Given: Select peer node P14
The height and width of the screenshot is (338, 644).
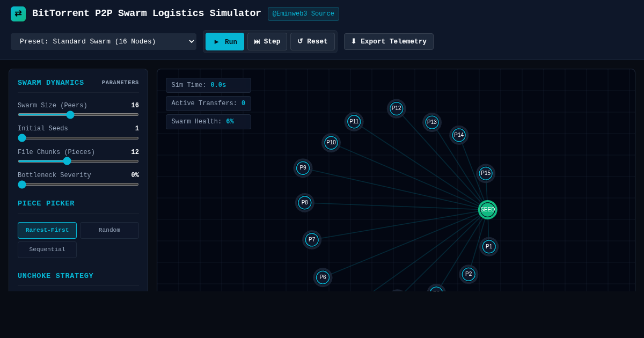Looking at the screenshot, I should [x=459, y=135].
